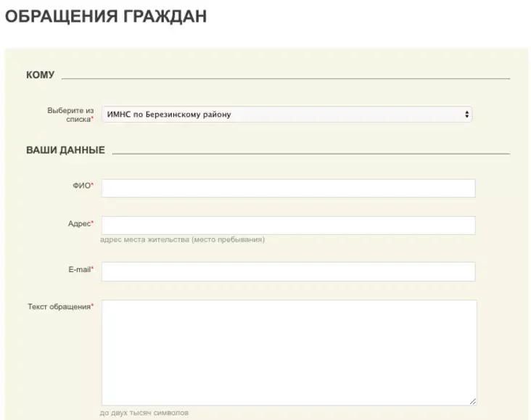Grab the textarea resize handle corner
531x420 pixels.
click(473, 401)
